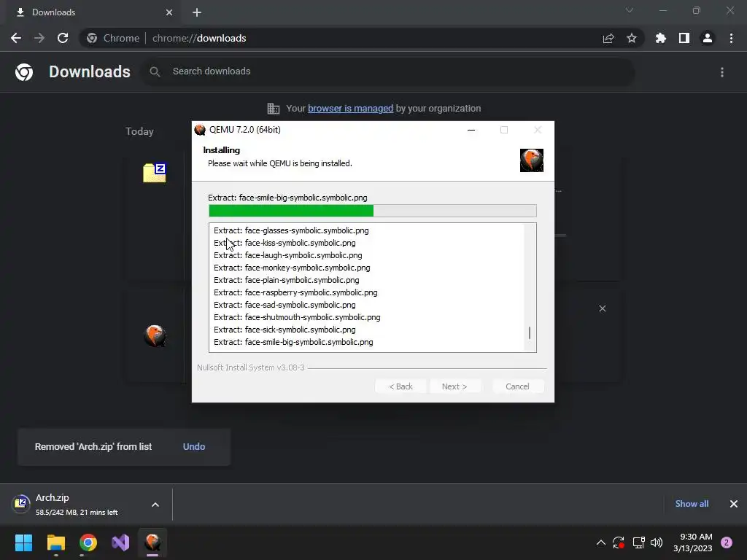Click the zip file icon in downloads list

point(155,172)
